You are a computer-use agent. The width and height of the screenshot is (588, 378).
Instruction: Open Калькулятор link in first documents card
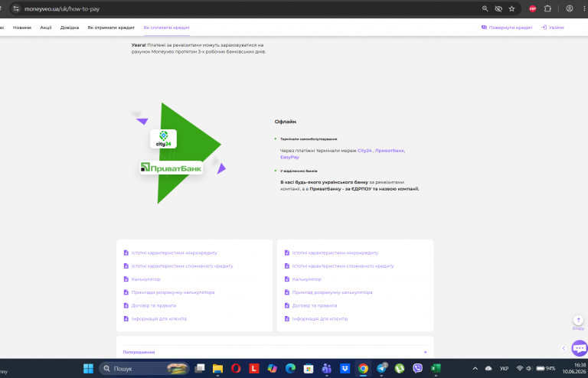pos(146,279)
